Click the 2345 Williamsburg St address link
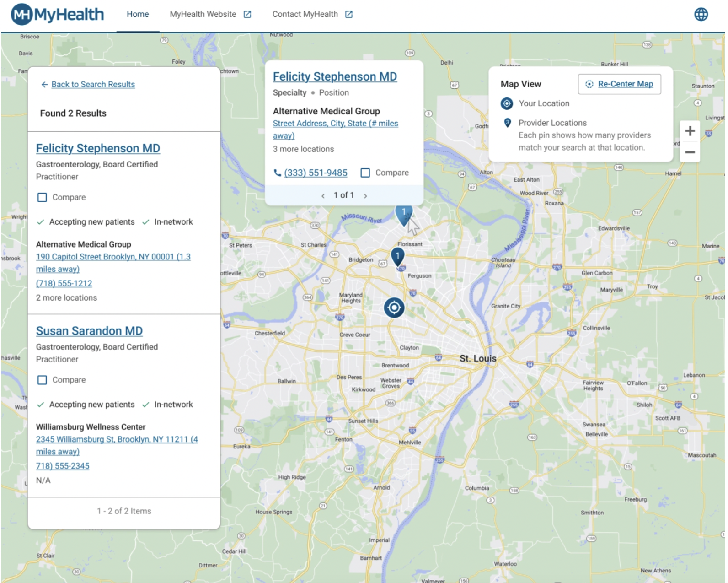Viewport: 728px width, 583px height. [x=117, y=445]
